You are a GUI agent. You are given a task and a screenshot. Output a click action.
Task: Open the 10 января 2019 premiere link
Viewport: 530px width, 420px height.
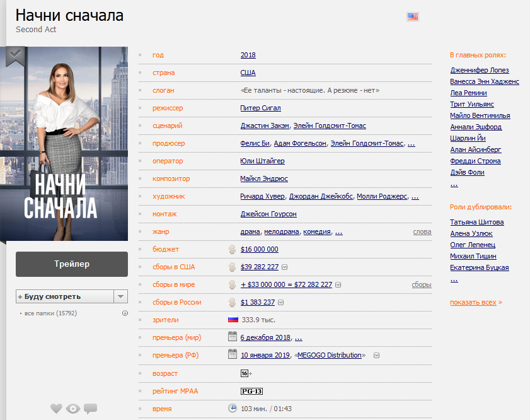point(265,355)
